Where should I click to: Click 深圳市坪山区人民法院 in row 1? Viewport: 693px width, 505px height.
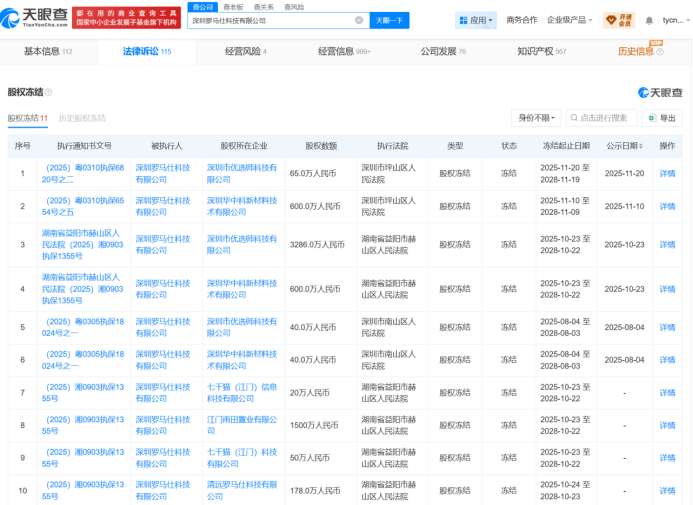click(x=388, y=174)
